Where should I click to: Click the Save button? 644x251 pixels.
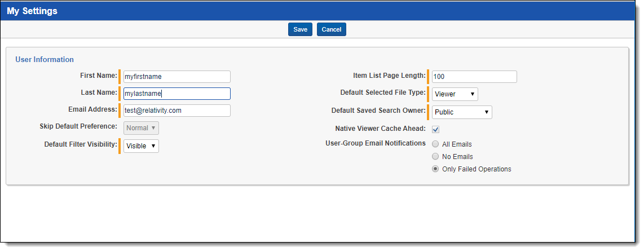click(300, 29)
